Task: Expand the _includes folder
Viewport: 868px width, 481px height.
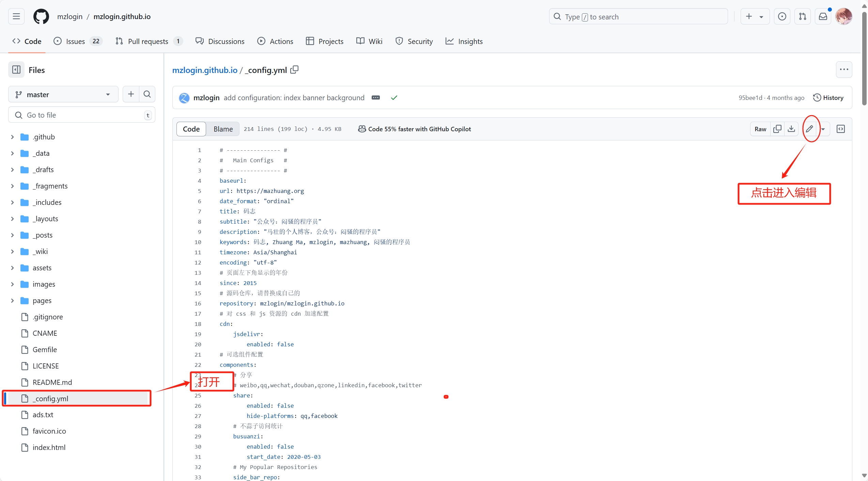Action: 12,202
